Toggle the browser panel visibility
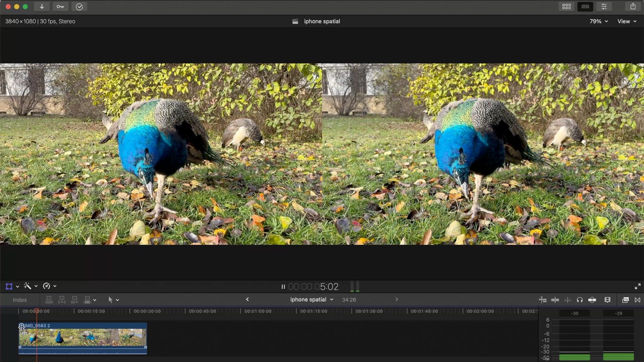Screen dimensions: 644x362 coord(567,6)
